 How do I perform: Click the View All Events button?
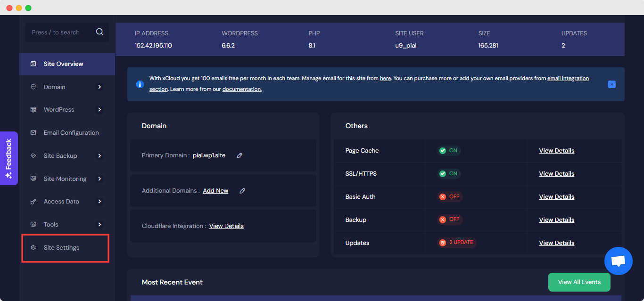click(x=579, y=282)
